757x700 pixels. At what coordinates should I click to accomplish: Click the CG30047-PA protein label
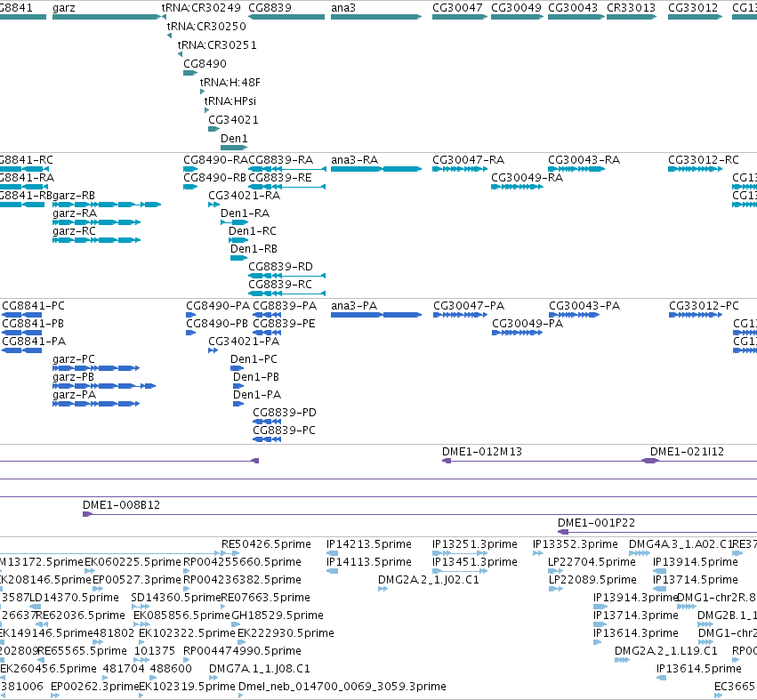[469, 306]
